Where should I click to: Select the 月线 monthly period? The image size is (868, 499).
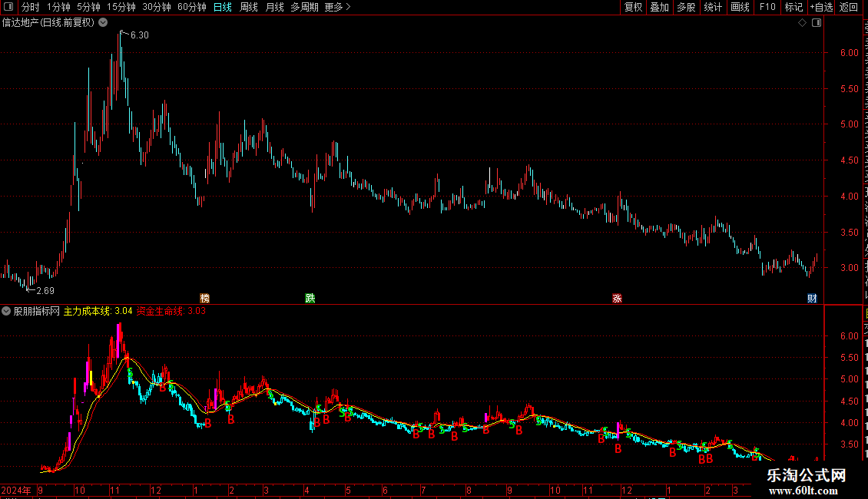point(274,7)
